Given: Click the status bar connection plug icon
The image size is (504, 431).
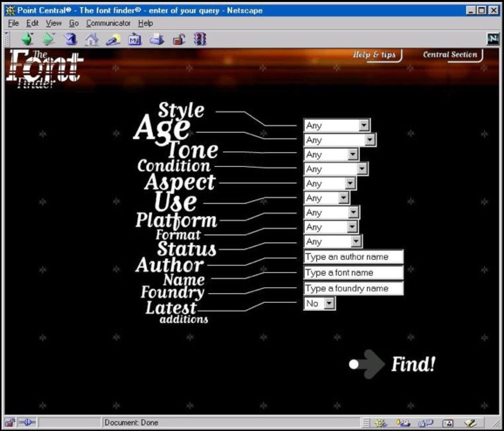Looking at the screenshot, I should click(27, 422).
